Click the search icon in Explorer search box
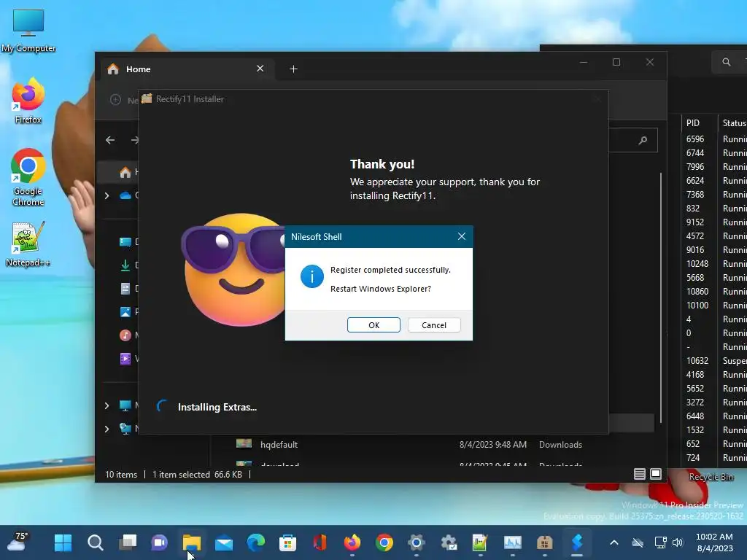The width and height of the screenshot is (747, 560). [x=643, y=140]
